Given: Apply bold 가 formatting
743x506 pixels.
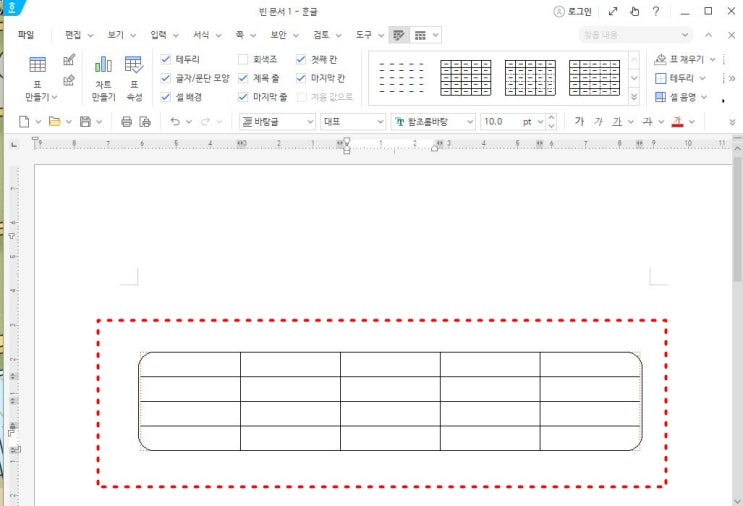Looking at the screenshot, I should 579,122.
